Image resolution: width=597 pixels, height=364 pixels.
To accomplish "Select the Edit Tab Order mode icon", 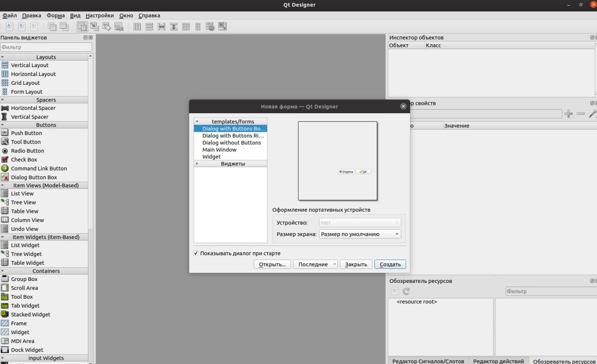I will coord(118,27).
